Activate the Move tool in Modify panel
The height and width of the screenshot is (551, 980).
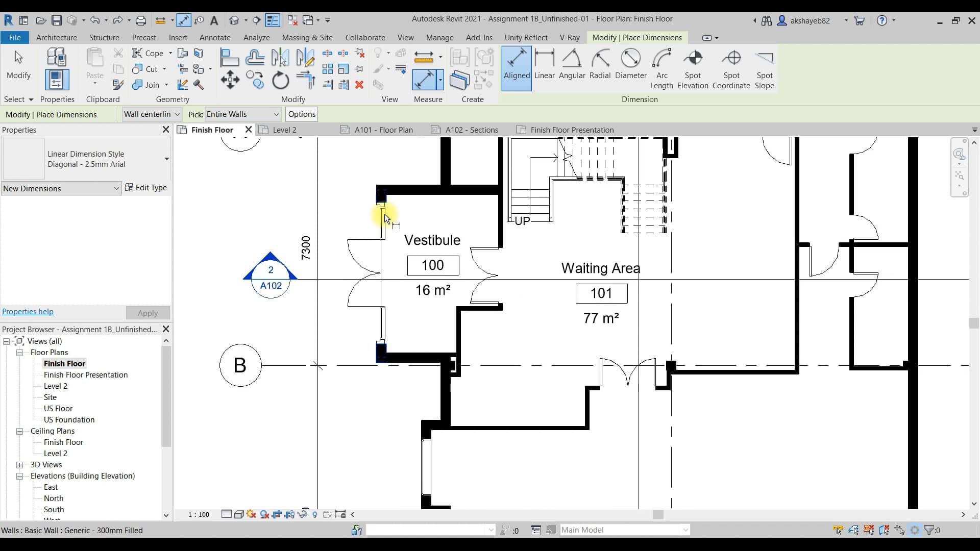click(230, 80)
